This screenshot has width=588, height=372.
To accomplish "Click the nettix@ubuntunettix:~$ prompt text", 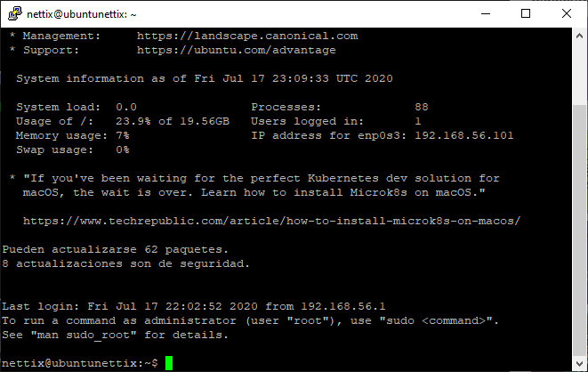I will tap(80, 363).
